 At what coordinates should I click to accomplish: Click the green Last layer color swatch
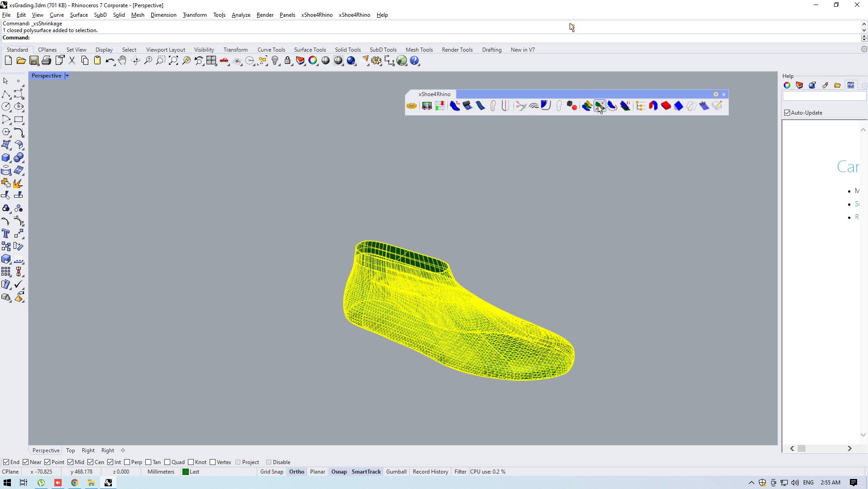point(186,472)
